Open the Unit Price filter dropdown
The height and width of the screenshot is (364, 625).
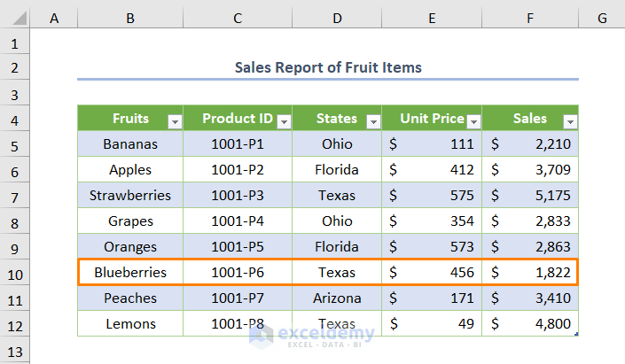473,121
